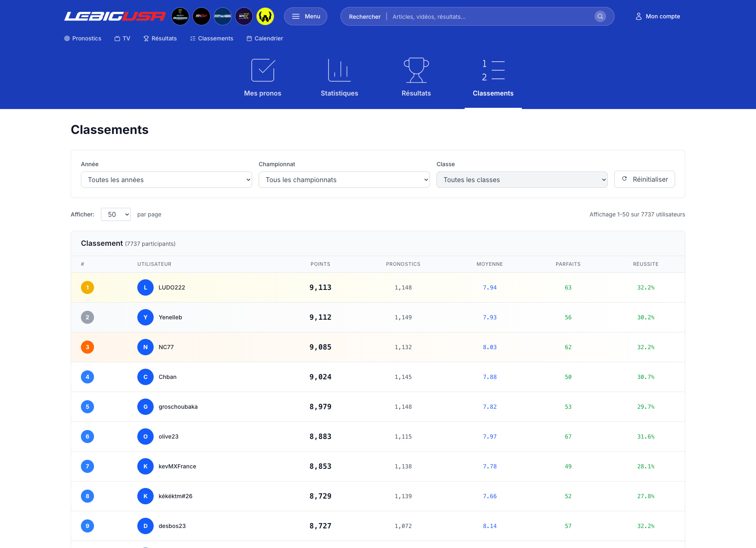Viewport: 756px width, 548px height.
Task: Open the yellow circular logo icon
Action: pos(265,16)
